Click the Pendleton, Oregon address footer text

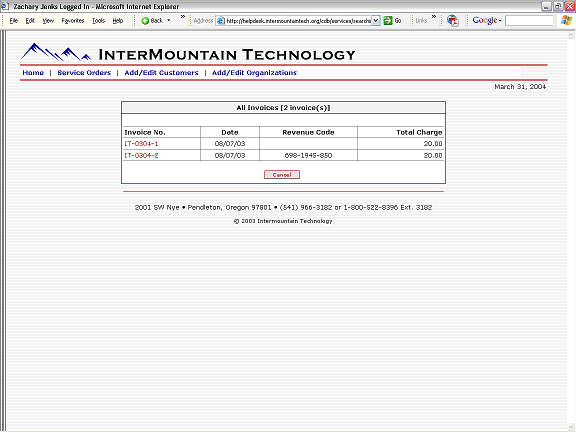[x=283, y=208]
